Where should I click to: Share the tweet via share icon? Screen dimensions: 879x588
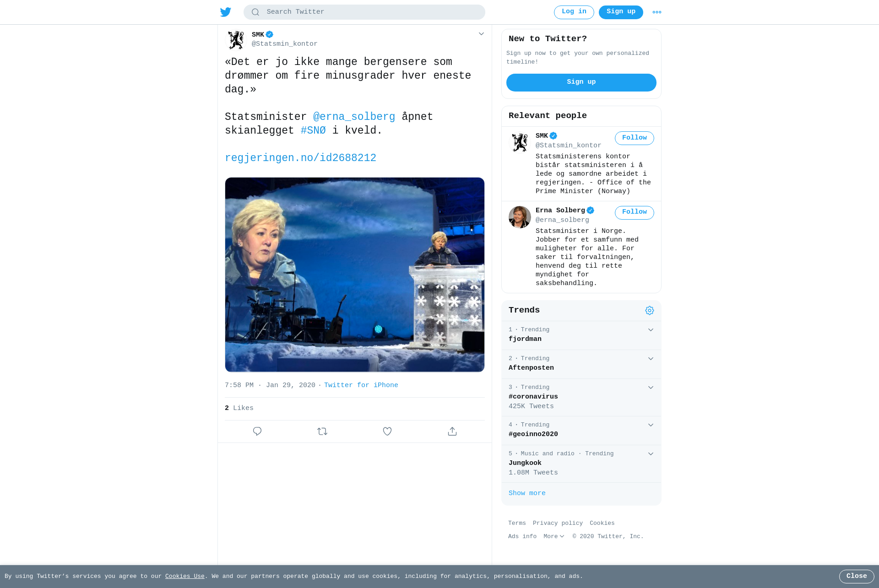pyautogui.click(x=452, y=432)
